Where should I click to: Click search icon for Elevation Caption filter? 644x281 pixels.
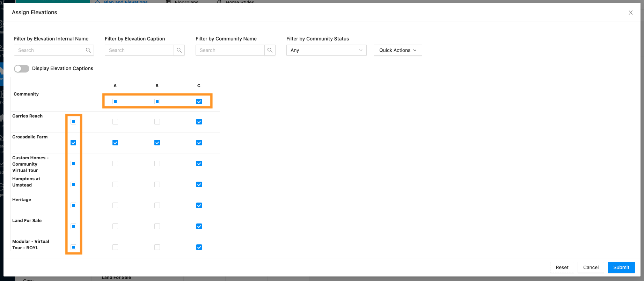[x=179, y=50]
